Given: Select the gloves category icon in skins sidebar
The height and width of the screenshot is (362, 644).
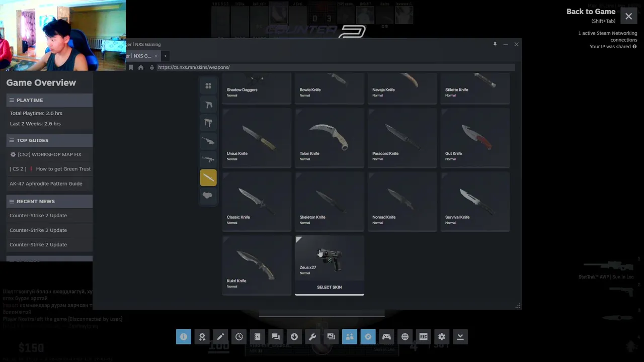Looking at the screenshot, I should 208,196.
